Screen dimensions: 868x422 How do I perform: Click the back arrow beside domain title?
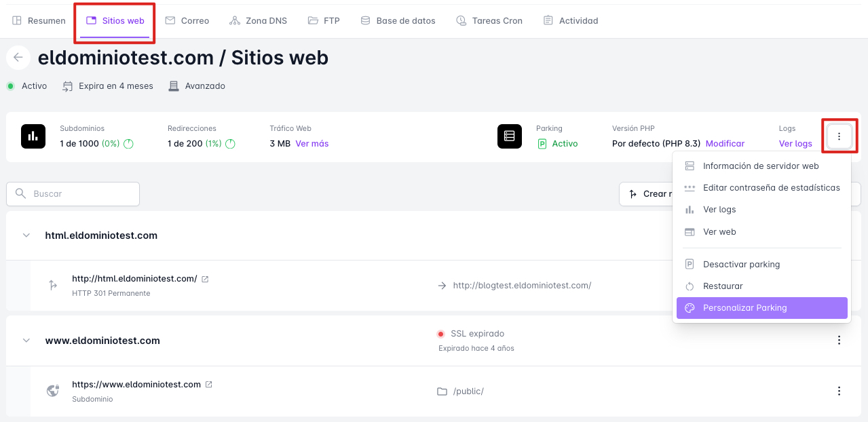pyautogui.click(x=18, y=58)
